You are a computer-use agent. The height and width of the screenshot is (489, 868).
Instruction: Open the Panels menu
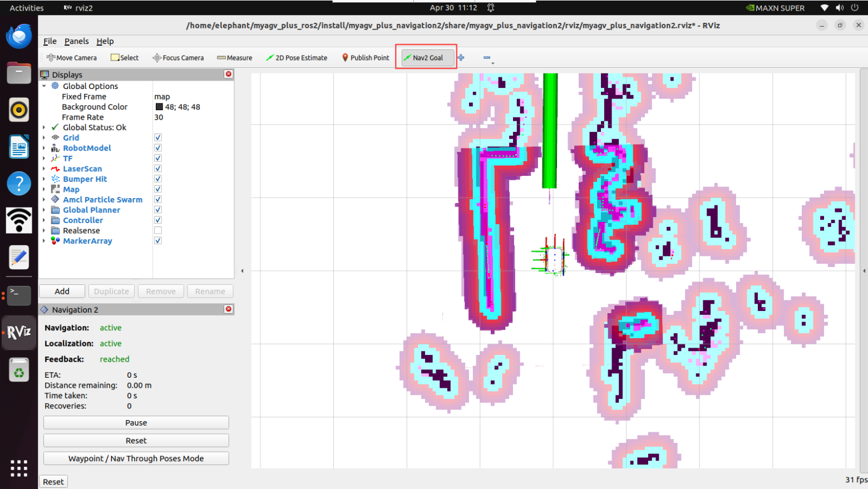pos(76,41)
